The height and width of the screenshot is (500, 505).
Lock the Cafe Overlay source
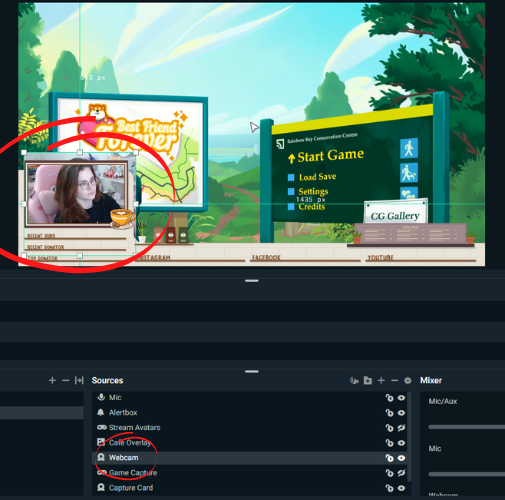389,443
